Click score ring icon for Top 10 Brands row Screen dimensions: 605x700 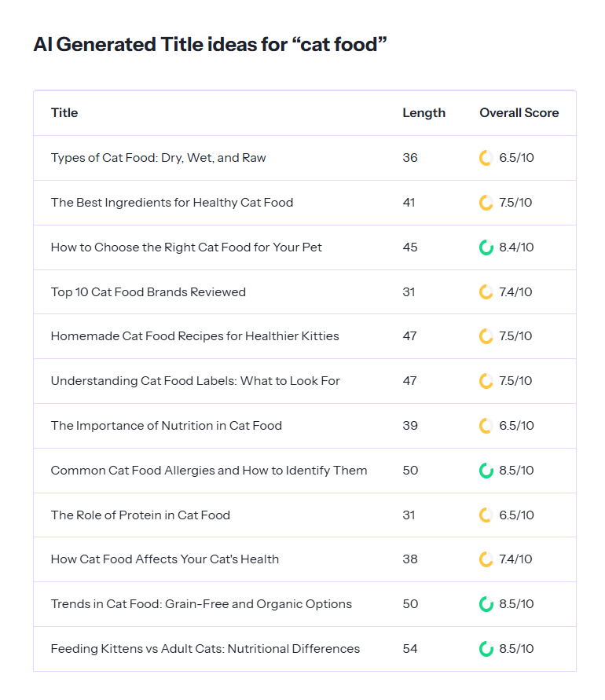(486, 292)
